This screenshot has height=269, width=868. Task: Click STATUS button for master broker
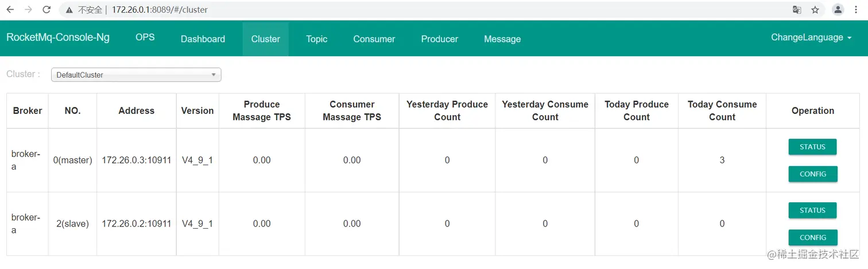point(812,147)
